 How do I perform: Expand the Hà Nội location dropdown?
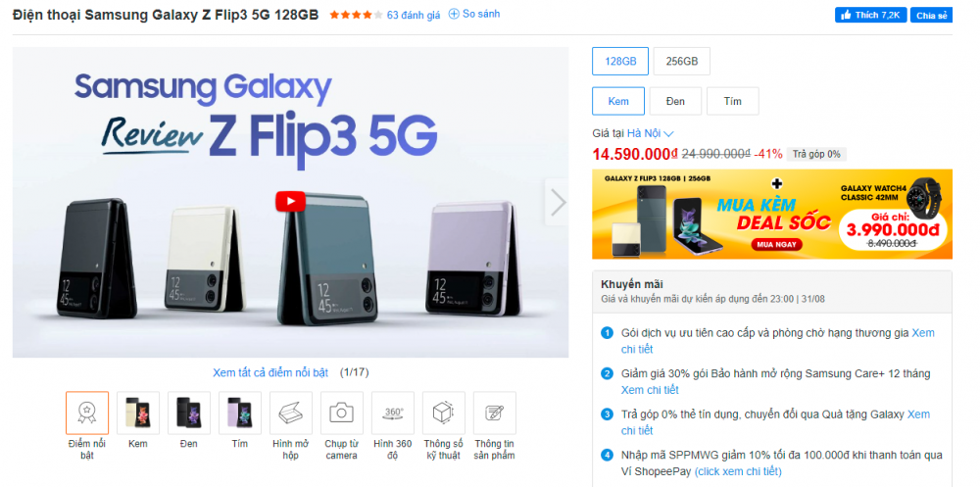point(650,133)
